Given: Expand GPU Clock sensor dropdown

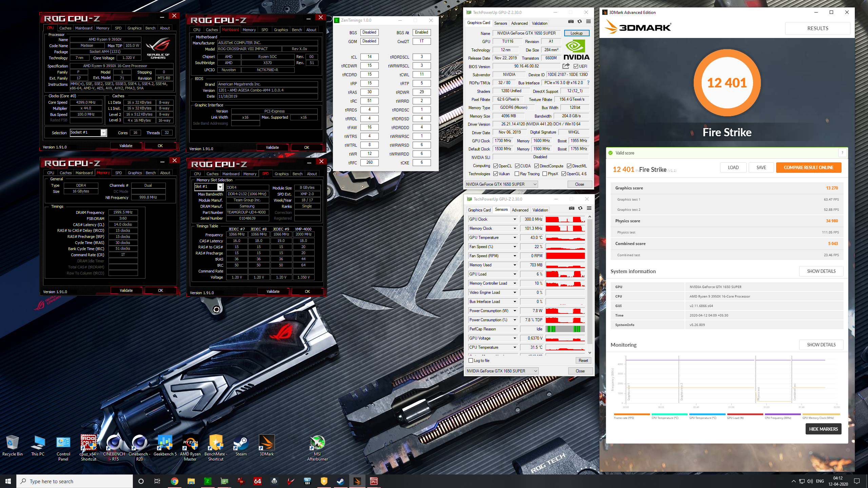Looking at the screenshot, I should (x=515, y=220).
